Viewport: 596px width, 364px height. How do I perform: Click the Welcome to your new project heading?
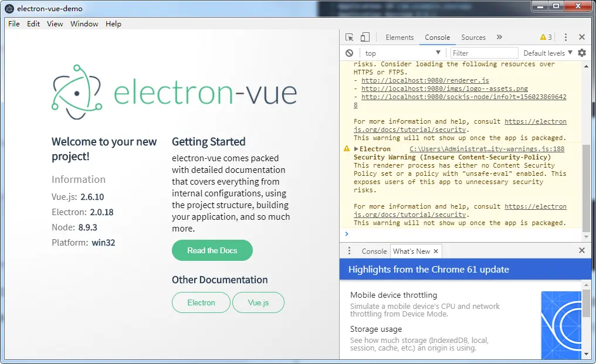(104, 149)
